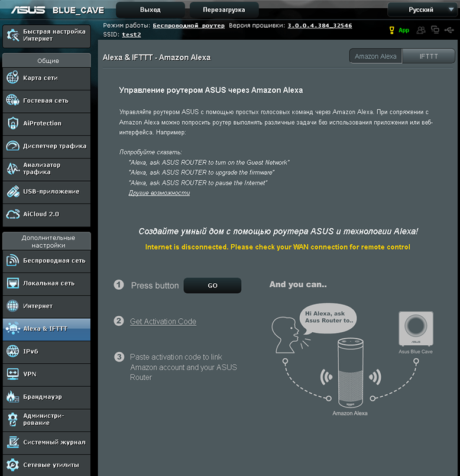Click the Беспроводная сеть wireless icon
460x476 pixels.
point(13,260)
